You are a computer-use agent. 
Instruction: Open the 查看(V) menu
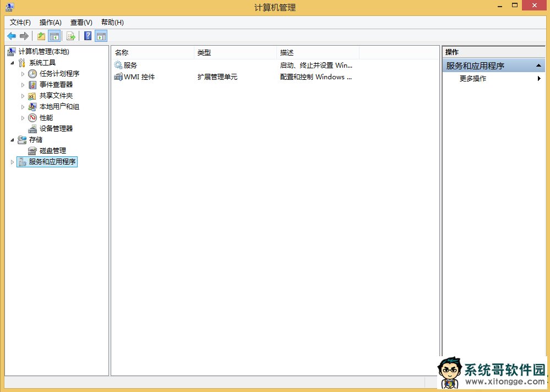pos(81,23)
